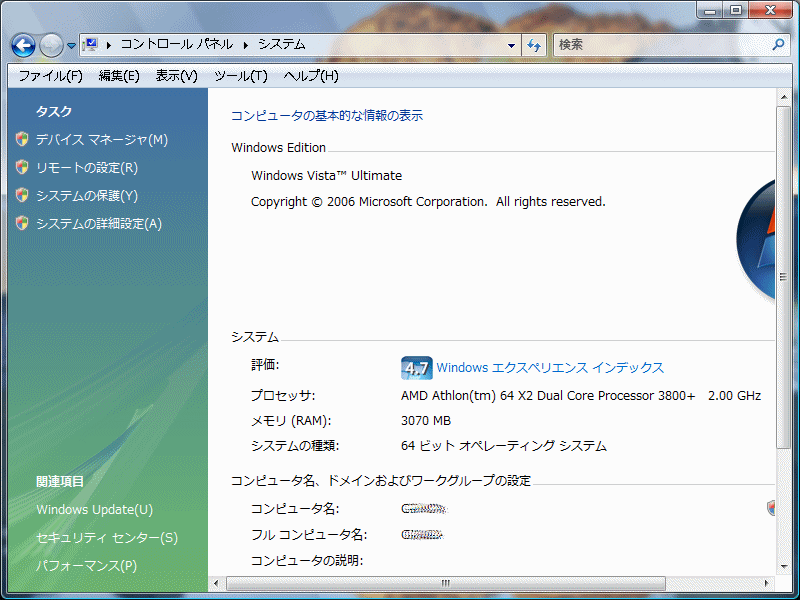Viewport: 800px width, 600px height.
Task: Go back with the Back arrow button
Action: (x=23, y=45)
